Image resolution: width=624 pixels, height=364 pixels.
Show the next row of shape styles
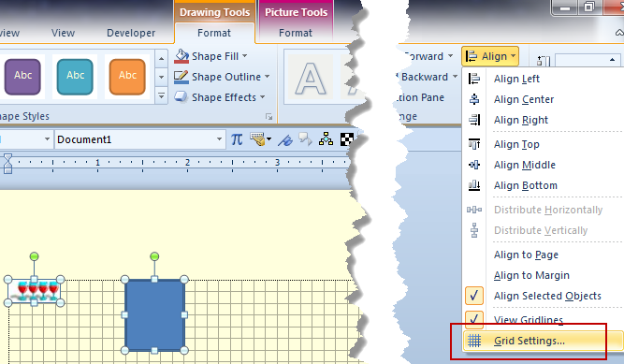(161, 77)
